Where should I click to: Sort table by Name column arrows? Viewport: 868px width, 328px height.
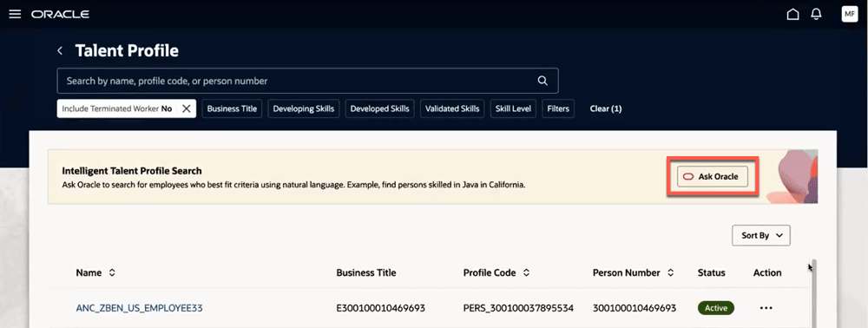112,272
